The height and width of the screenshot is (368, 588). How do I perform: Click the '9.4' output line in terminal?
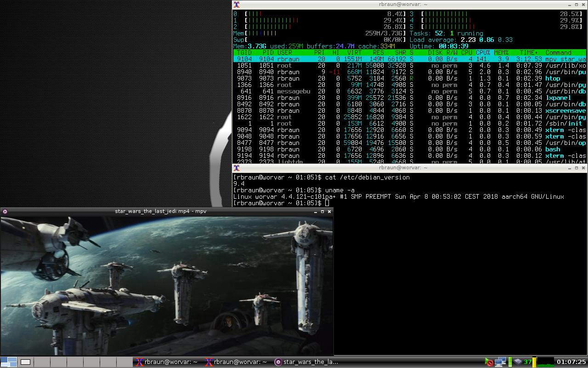[238, 184]
